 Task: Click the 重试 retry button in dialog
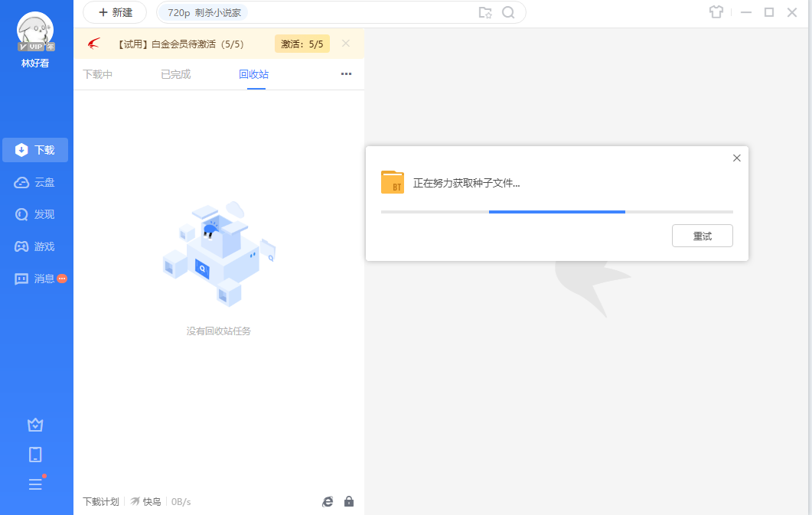coord(702,236)
